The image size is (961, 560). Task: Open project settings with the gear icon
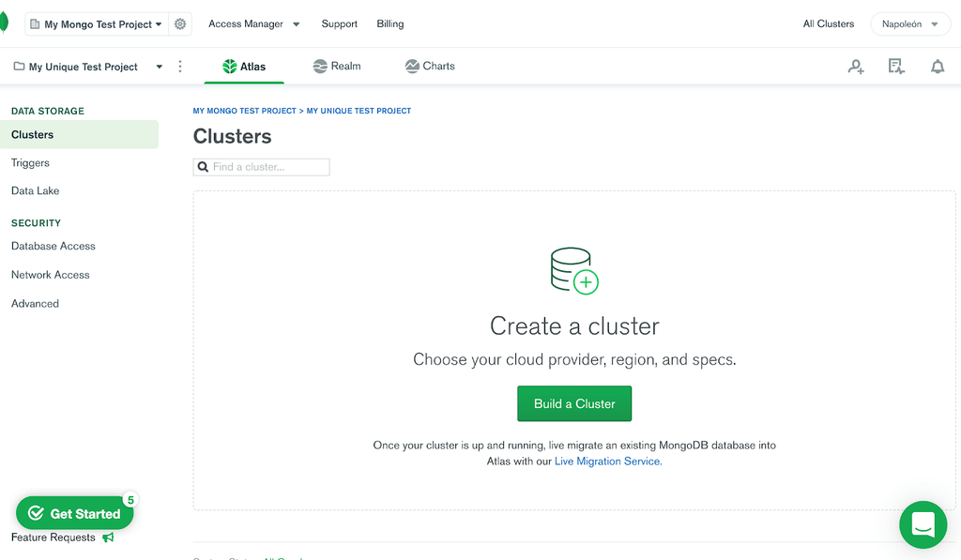click(180, 23)
